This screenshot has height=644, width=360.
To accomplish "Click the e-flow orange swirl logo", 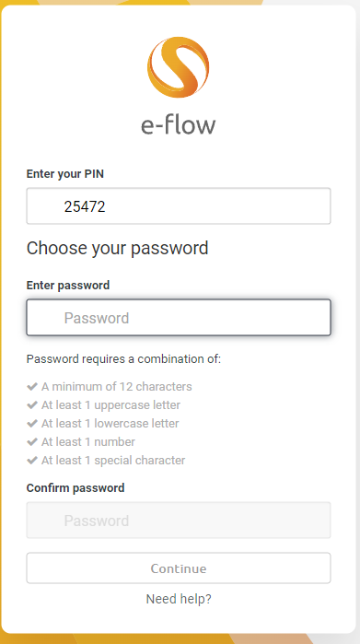I will (x=178, y=67).
